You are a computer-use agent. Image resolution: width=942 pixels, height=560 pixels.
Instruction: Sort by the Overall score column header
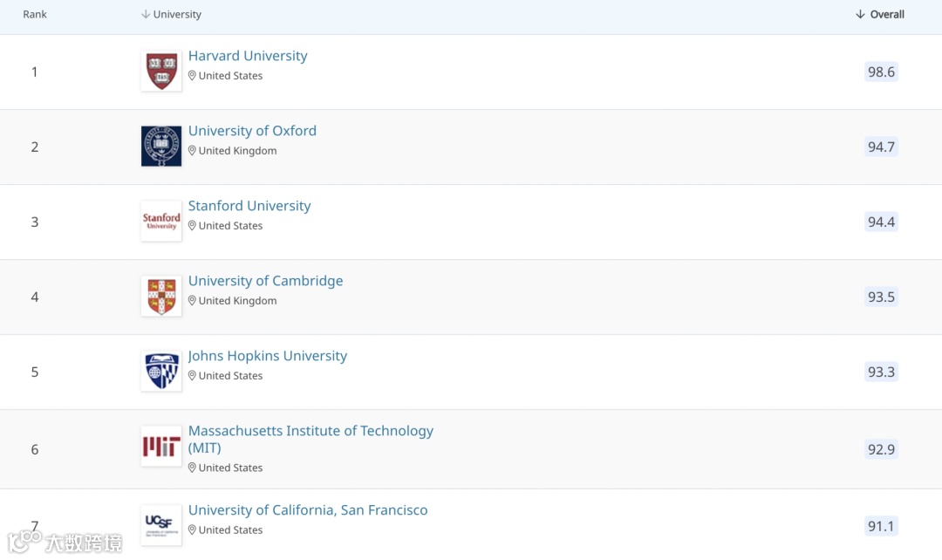tap(880, 15)
